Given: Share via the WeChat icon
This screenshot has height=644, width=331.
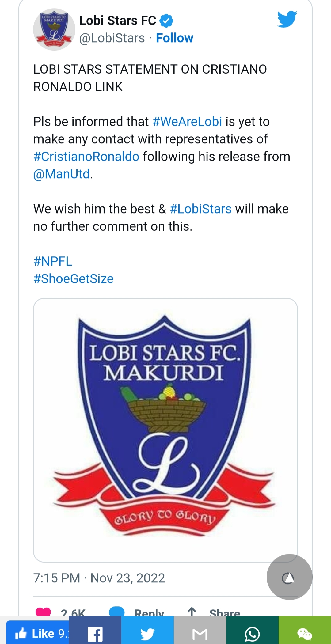Looking at the screenshot, I should pos(305,633).
